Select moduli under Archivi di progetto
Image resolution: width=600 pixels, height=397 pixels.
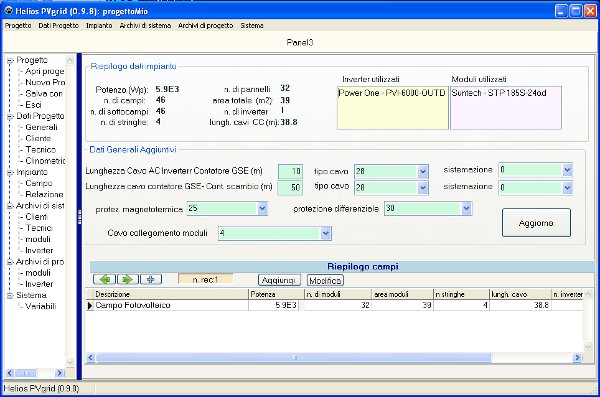click(38, 273)
